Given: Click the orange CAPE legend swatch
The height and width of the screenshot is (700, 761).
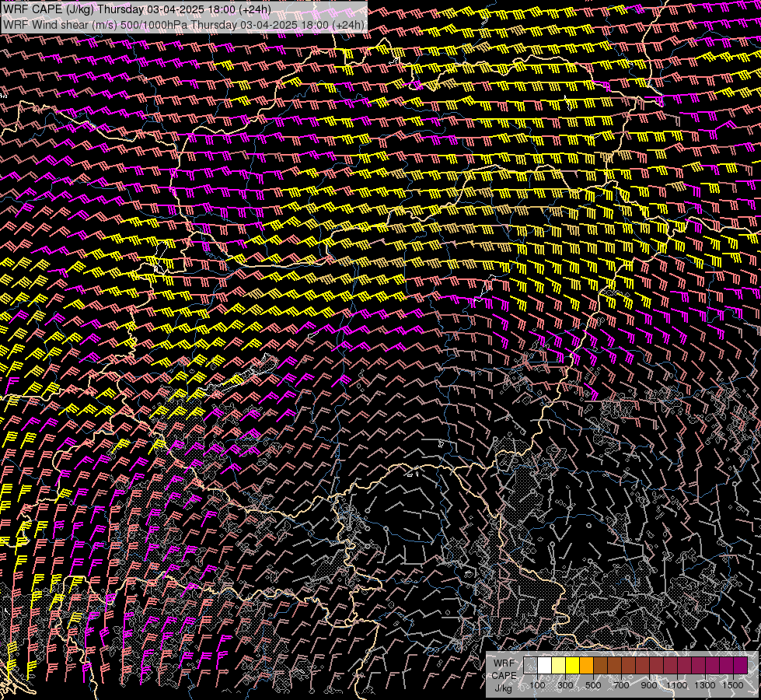Looking at the screenshot, I should tap(586, 665).
